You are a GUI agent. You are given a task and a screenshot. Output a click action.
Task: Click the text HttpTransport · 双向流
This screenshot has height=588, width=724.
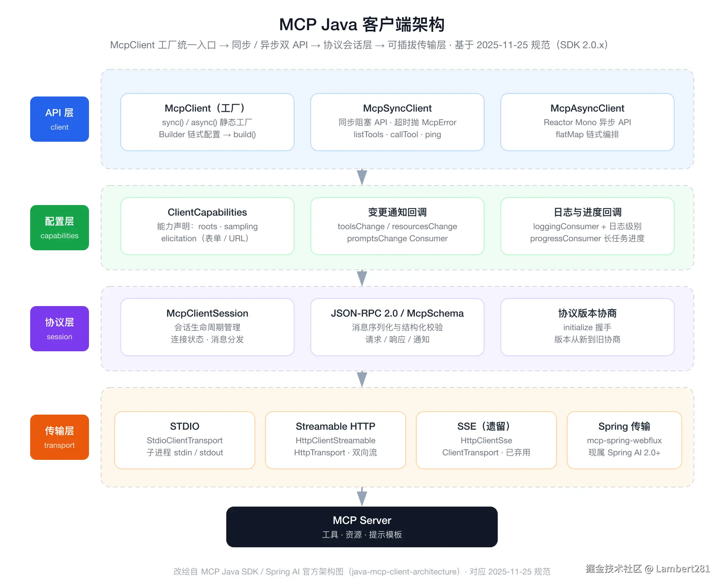[336, 453]
